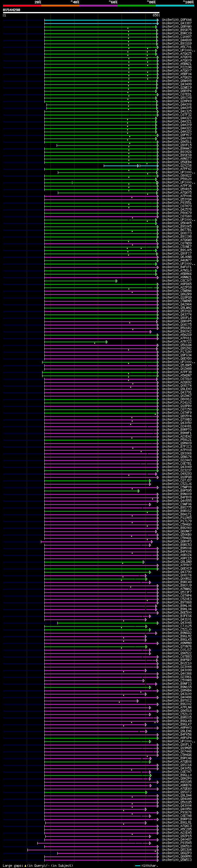This screenshot has height=868, width=197.
Task: Select the AV544290 query name
Action: (11, 10)
